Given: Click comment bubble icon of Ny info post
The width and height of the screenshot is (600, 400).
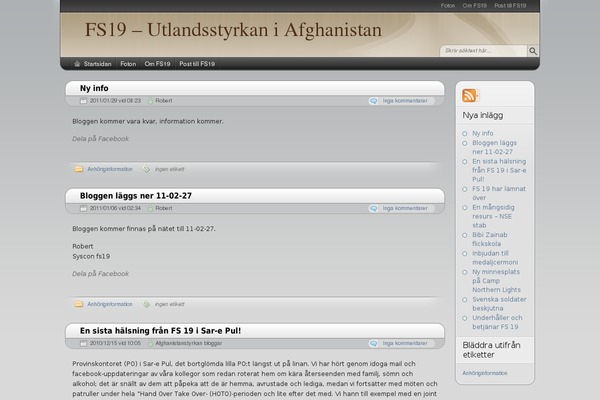Looking at the screenshot, I should [x=373, y=101].
